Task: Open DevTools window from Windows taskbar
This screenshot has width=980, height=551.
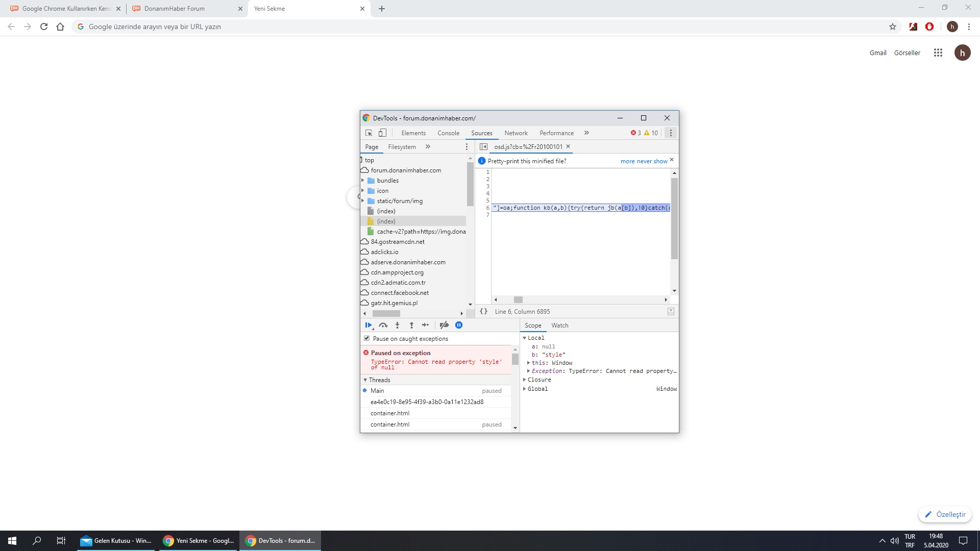Action: 280,541
